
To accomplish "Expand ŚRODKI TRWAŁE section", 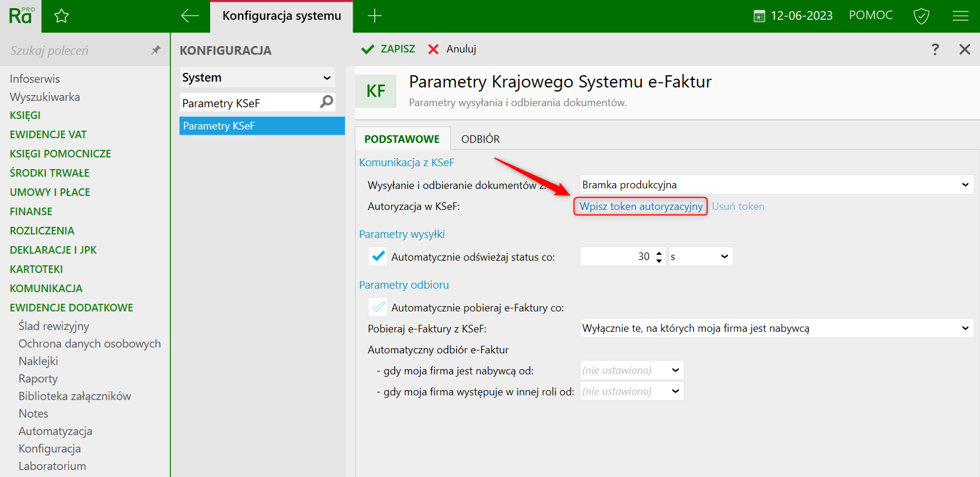I will (x=50, y=173).
